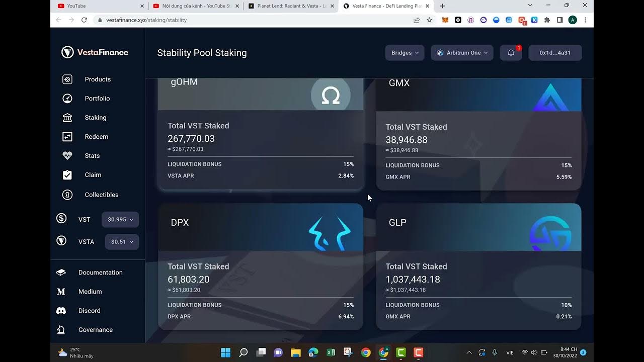
Task: Open the Medium link
Action: pyautogui.click(x=90, y=292)
